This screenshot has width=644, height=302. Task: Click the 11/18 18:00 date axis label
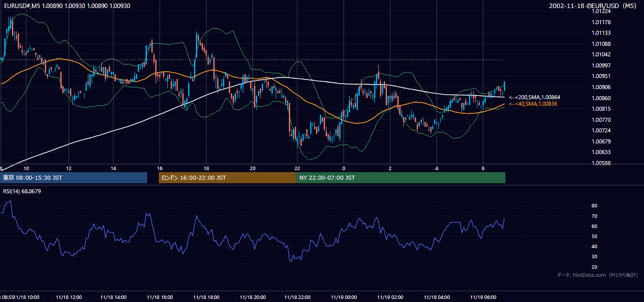click(206, 297)
